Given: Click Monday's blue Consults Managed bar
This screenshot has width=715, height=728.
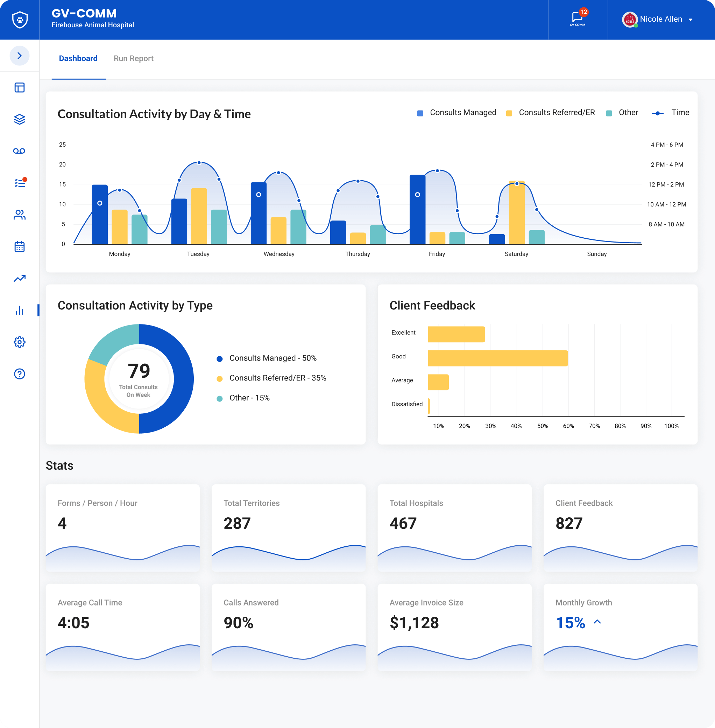Looking at the screenshot, I should [100, 215].
